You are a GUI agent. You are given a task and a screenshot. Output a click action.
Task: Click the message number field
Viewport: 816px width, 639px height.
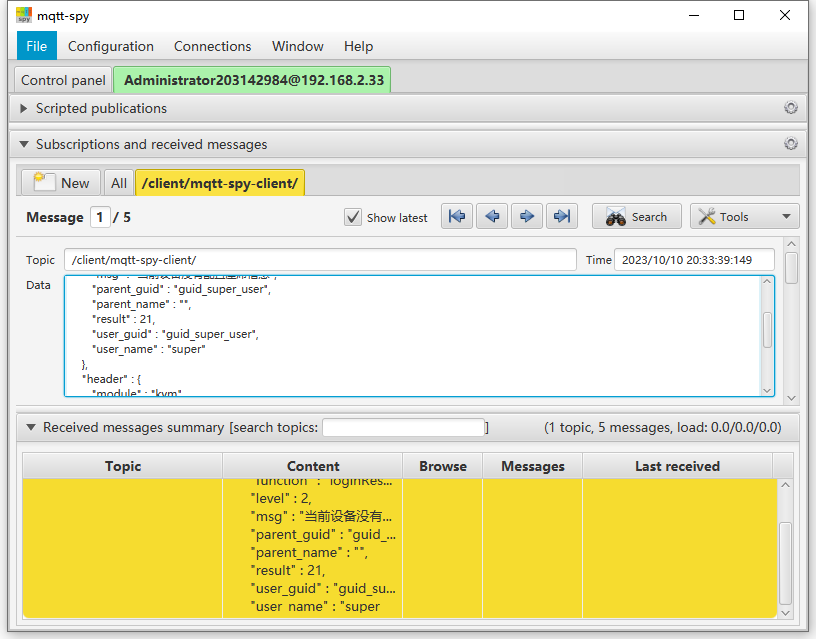[100, 217]
